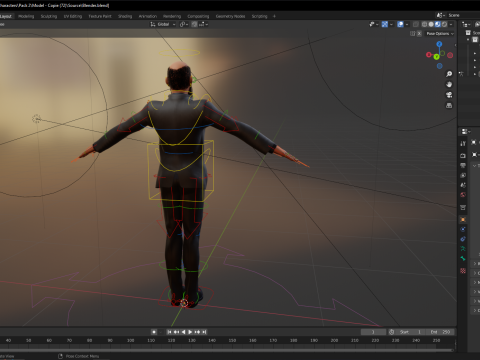Open the View Layer properties tab
This screenshot has height=360, width=480.
(463, 175)
